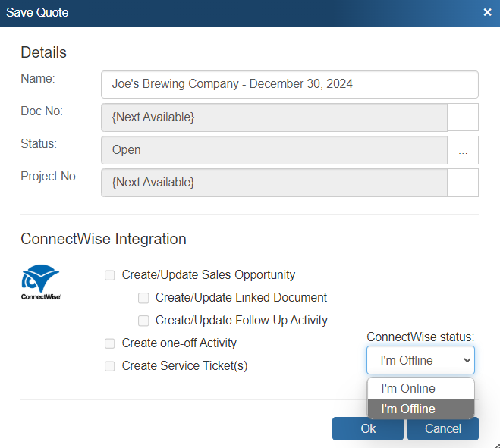Close the Save Quote dialog with X
Image resolution: width=500 pixels, height=448 pixels.
click(x=487, y=12)
